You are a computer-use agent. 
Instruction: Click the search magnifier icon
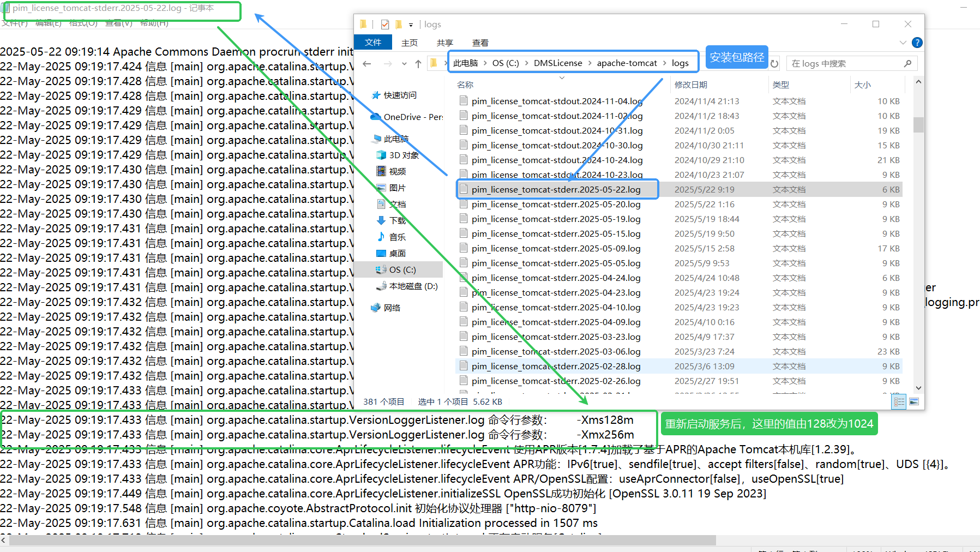click(x=907, y=63)
